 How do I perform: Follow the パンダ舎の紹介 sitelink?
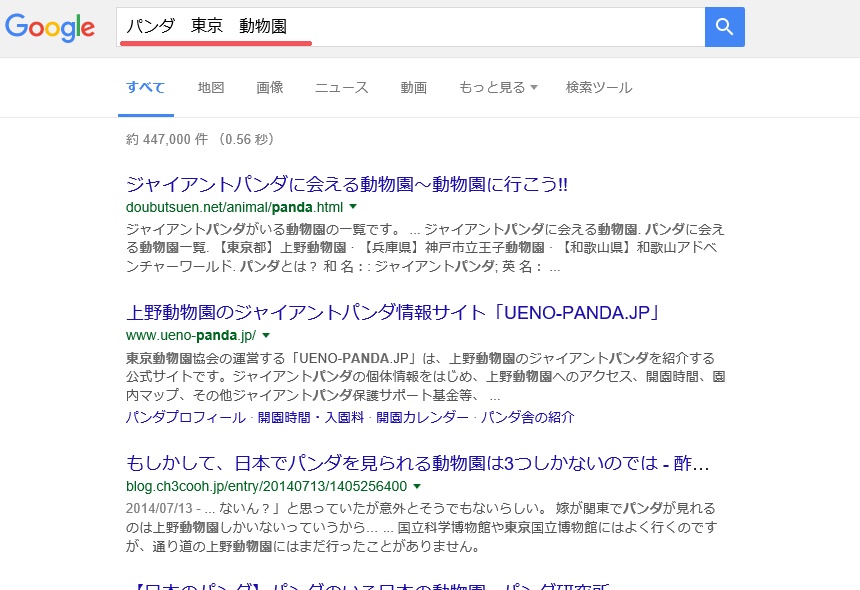(528, 417)
